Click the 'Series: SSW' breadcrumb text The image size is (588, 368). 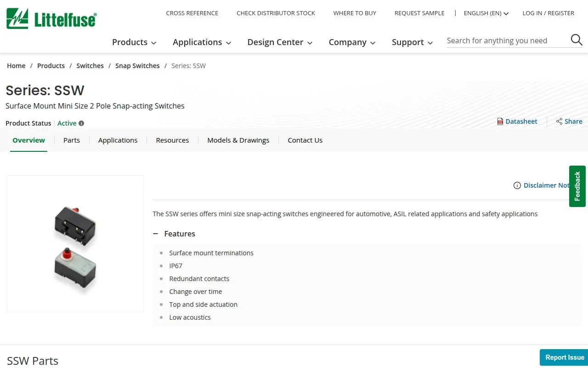tap(188, 66)
